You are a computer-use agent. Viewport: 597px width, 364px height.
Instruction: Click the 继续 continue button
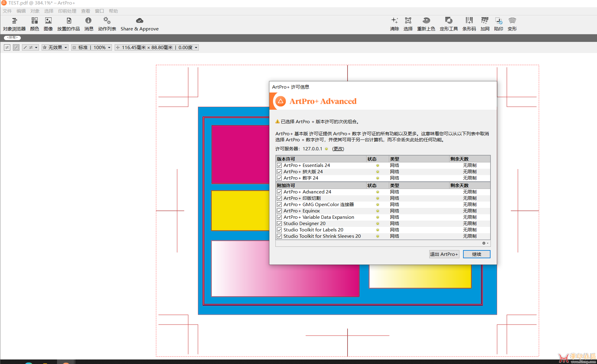[477, 254]
